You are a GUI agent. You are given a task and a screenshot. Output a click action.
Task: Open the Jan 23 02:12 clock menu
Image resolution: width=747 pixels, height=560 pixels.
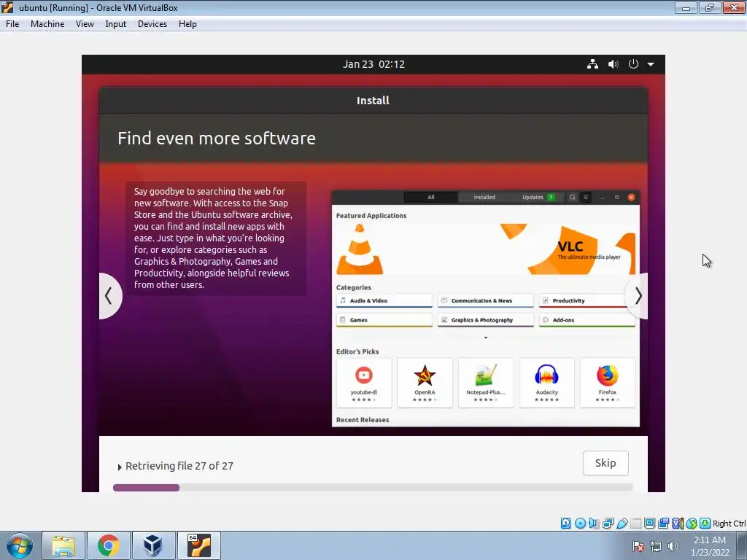373,64
